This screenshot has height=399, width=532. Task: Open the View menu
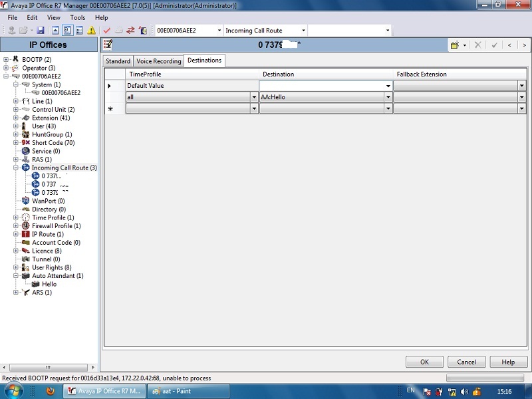pyautogui.click(x=54, y=18)
